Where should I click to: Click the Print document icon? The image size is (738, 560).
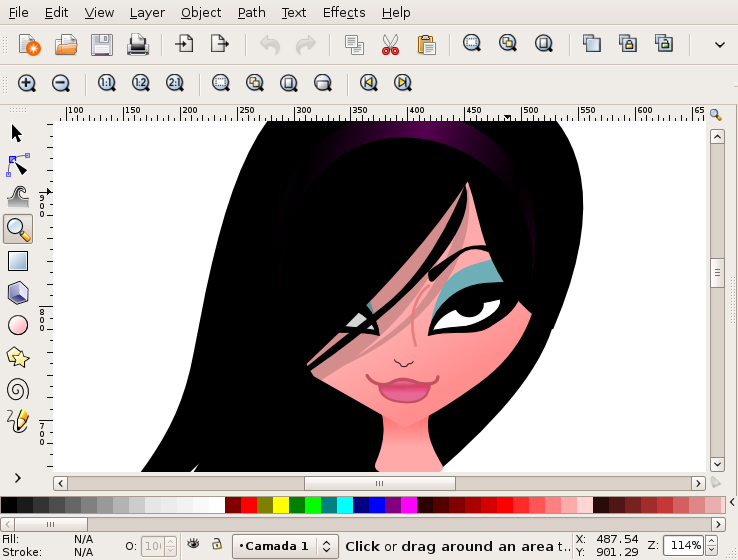pos(138,44)
